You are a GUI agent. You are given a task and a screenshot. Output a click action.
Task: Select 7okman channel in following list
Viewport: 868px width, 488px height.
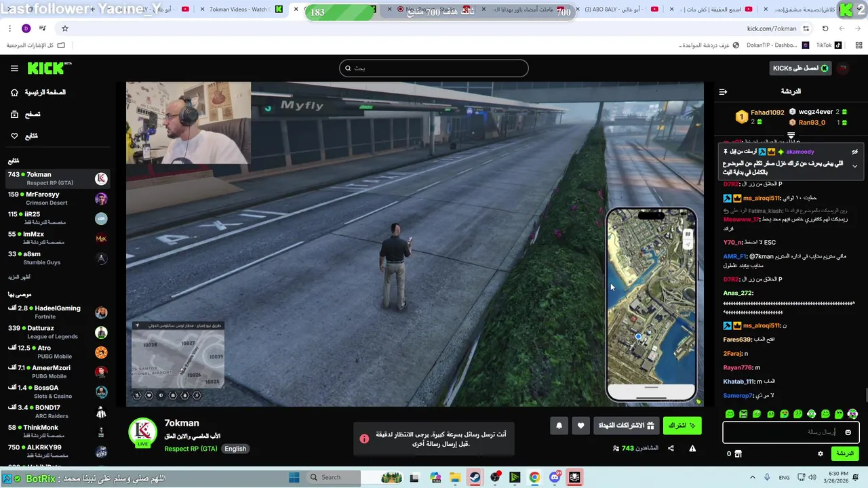58,179
